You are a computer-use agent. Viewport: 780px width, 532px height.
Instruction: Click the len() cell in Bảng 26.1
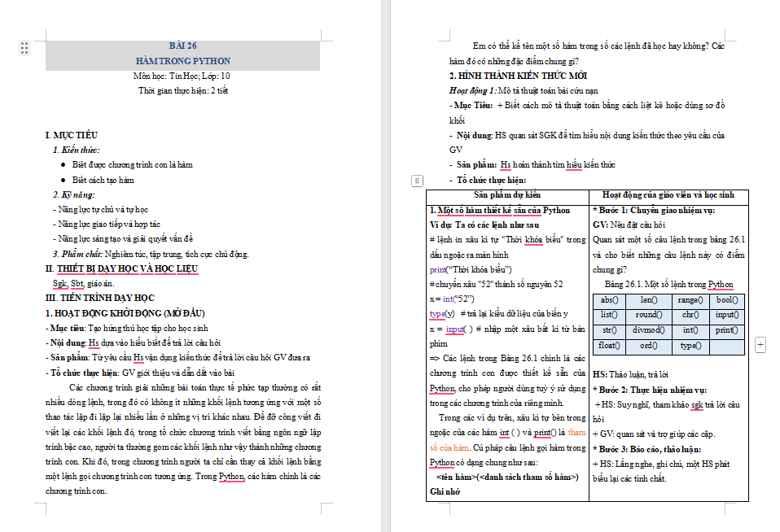tap(649, 300)
